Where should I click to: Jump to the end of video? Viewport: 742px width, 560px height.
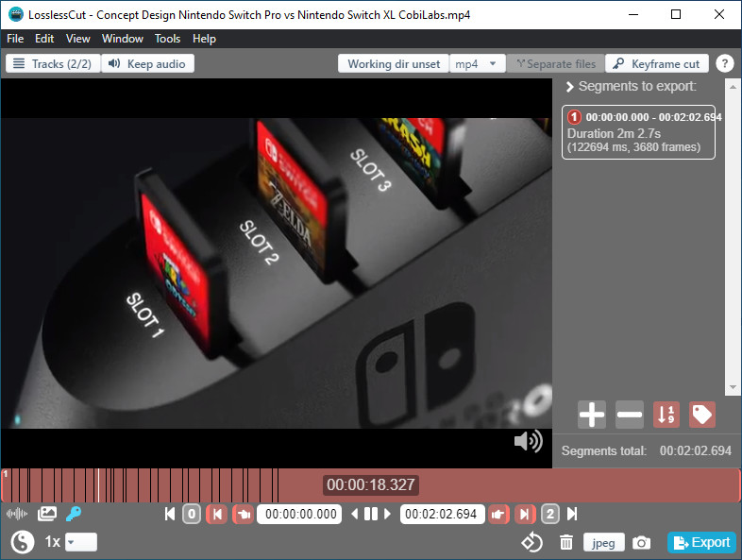(x=572, y=514)
